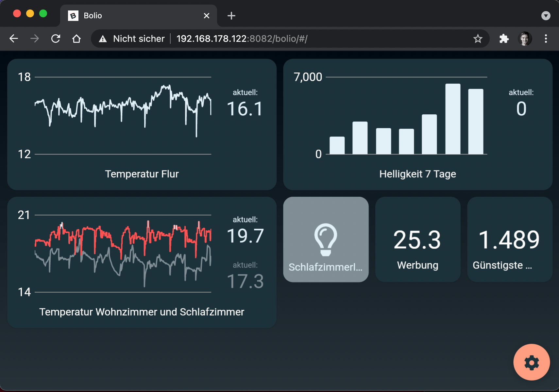The height and width of the screenshot is (392, 559).
Task: Click the Helligkeit 7 Tage title
Action: click(x=418, y=174)
